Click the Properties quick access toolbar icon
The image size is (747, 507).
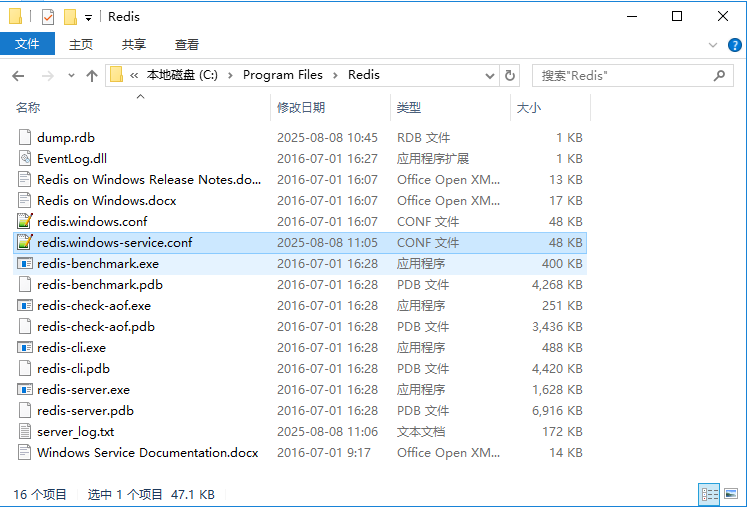click(48, 17)
